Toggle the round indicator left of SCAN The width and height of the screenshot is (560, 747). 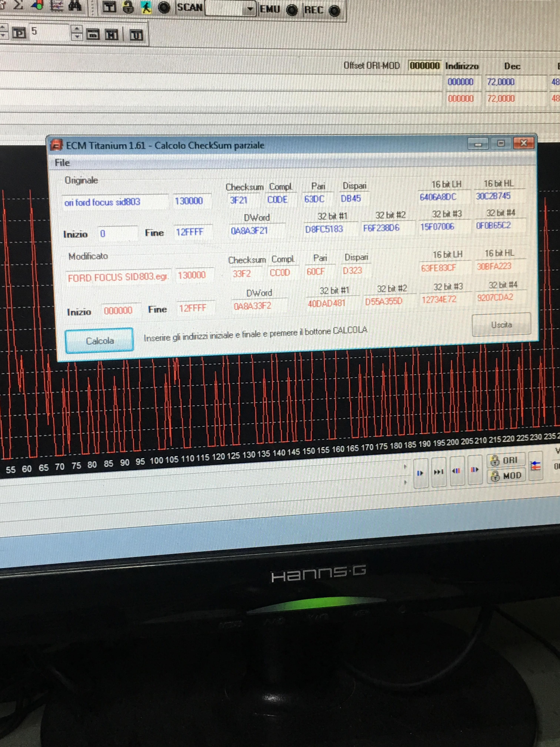[164, 7]
